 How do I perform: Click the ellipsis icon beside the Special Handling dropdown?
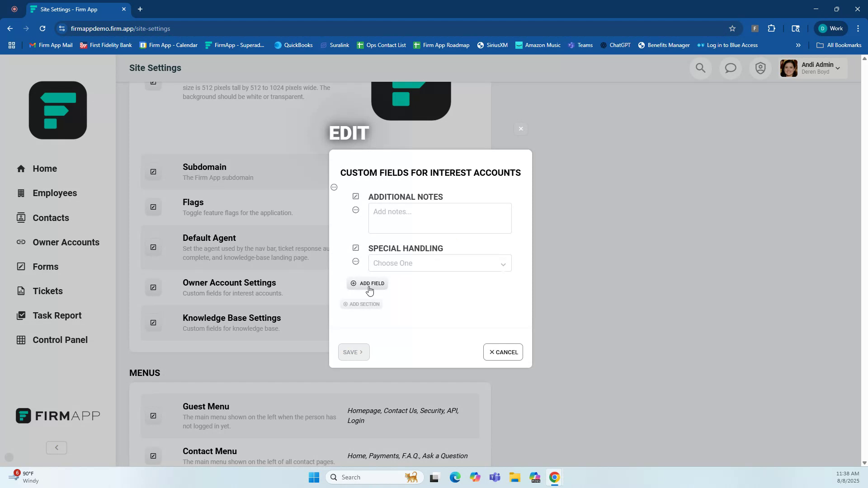pyautogui.click(x=356, y=261)
